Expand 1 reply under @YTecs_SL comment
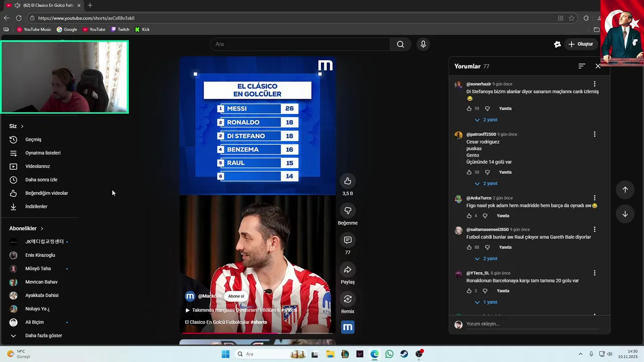This screenshot has width=644, height=362. click(x=486, y=302)
